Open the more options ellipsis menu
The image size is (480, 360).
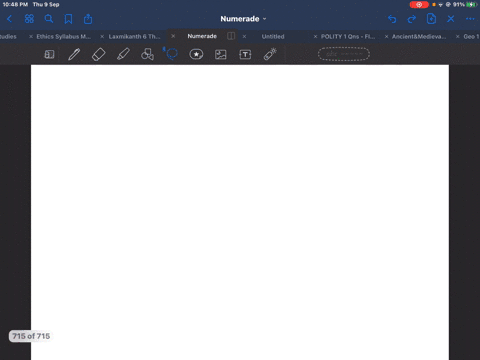[x=470, y=19]
